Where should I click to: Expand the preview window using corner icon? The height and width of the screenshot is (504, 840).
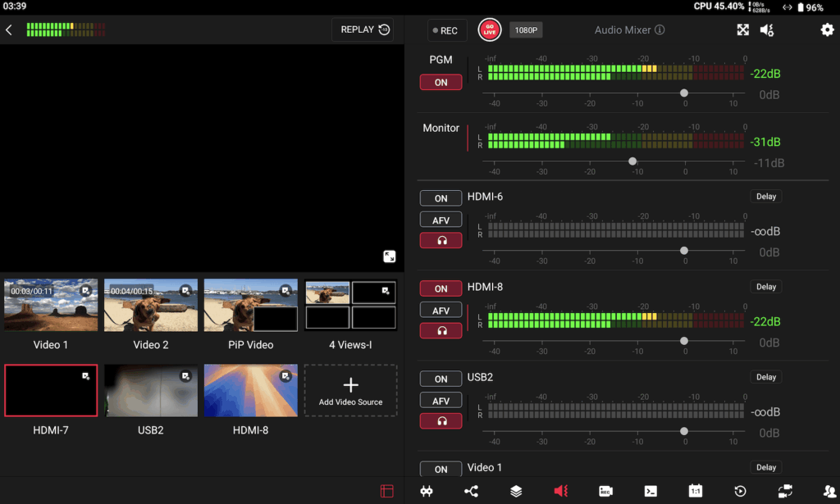coord(390,257)
